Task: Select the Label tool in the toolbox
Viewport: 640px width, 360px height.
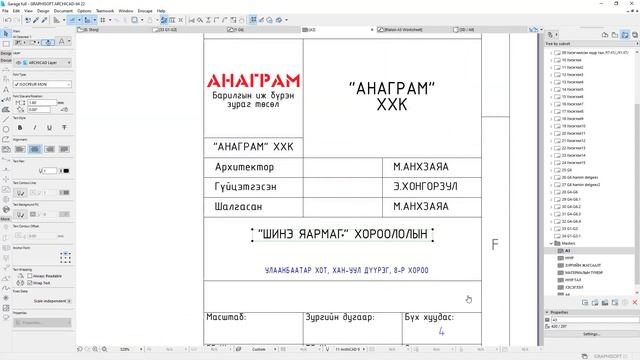Action: click(6, 99)
